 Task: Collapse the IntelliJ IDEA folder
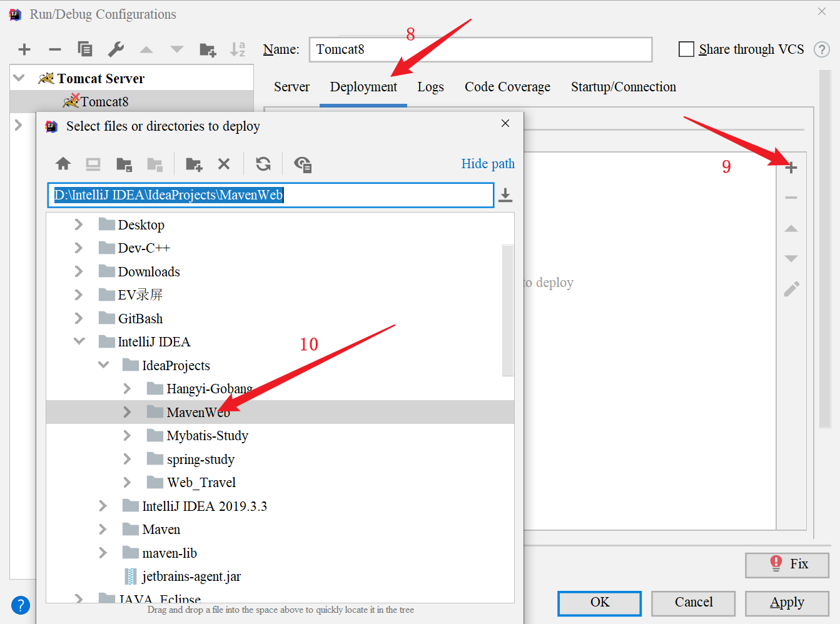(79, 341)
